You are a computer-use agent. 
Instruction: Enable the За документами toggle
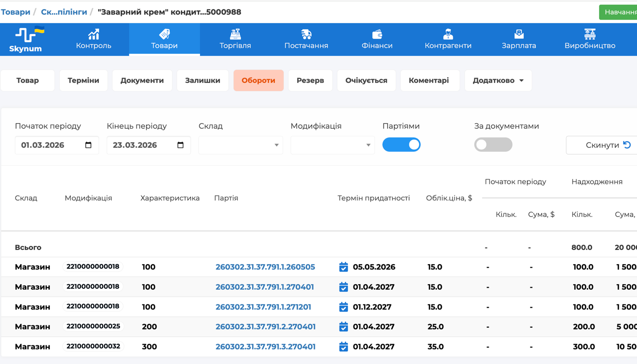tap(493, 145)
